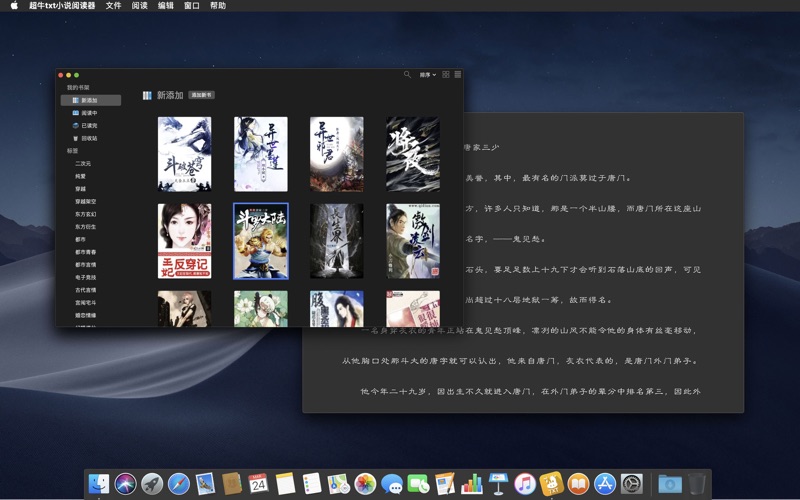Filter by 都市言情 tag
This screenshot has height=500, width=800.
click(x=86, y=265)
